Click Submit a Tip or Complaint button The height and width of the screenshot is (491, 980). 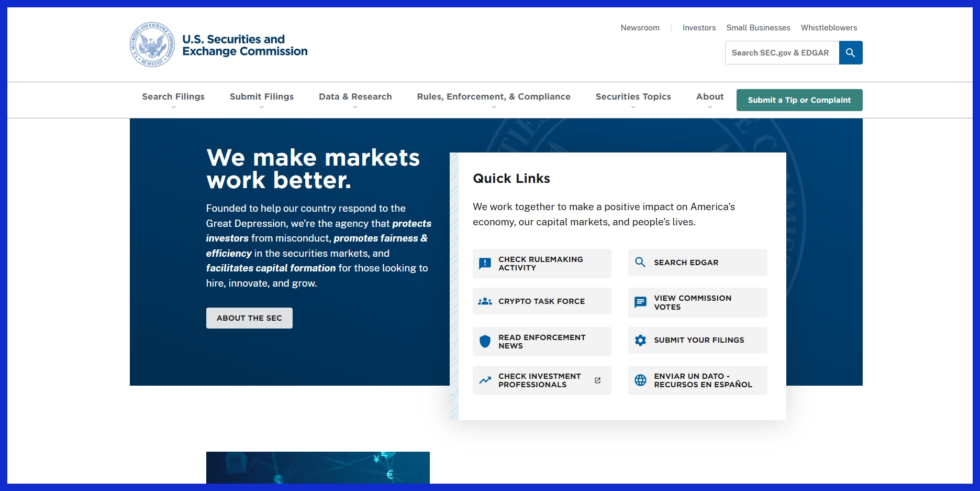click(799, 100)
